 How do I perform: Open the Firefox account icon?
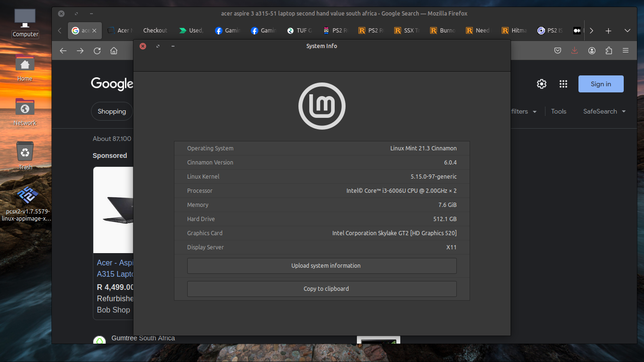pos(592,50)
